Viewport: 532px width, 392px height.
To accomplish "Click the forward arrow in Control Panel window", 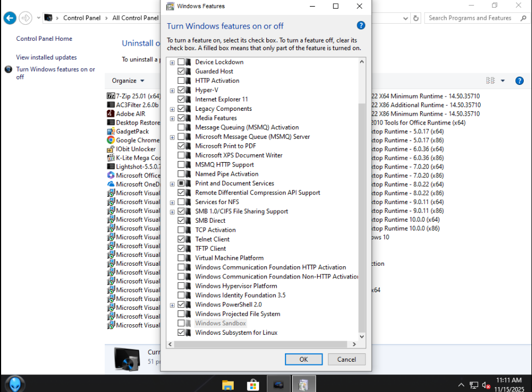I will (25, 18).
